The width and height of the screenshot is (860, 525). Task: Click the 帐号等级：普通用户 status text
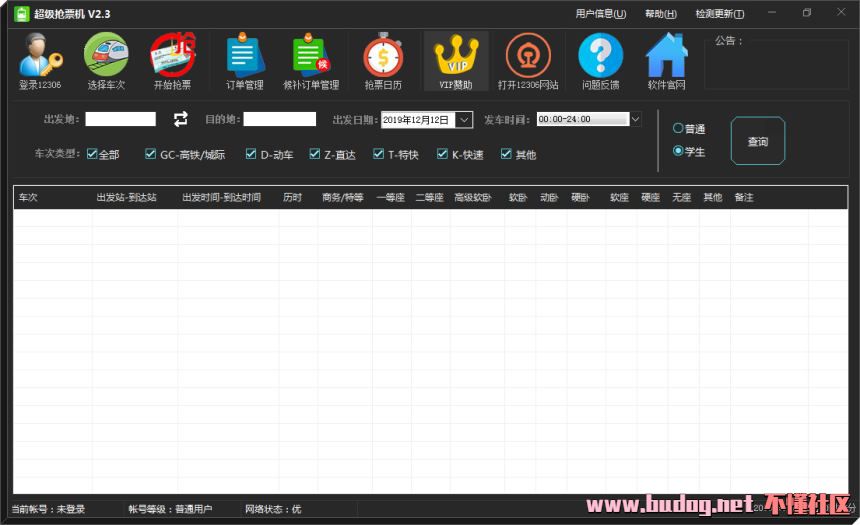(x=170, y=509)
